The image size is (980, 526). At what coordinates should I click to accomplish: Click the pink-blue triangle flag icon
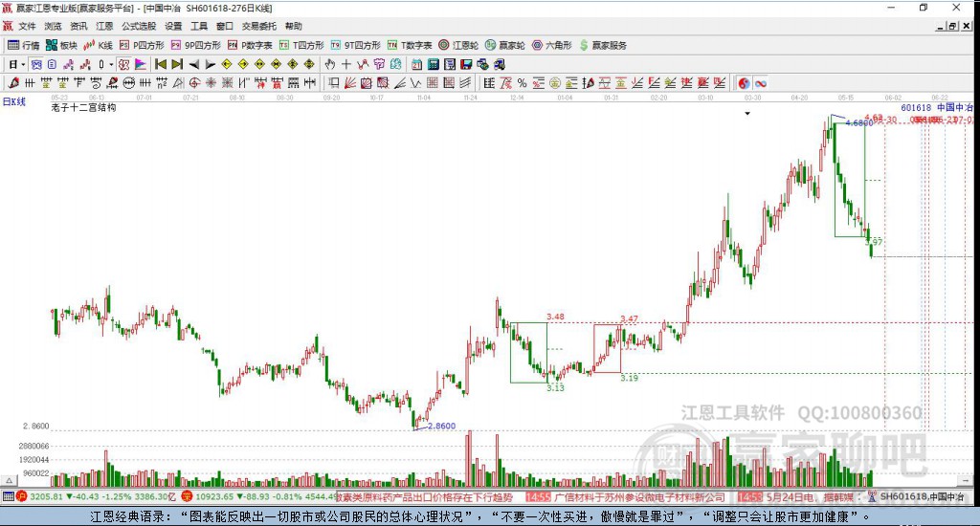click(141, 64)
